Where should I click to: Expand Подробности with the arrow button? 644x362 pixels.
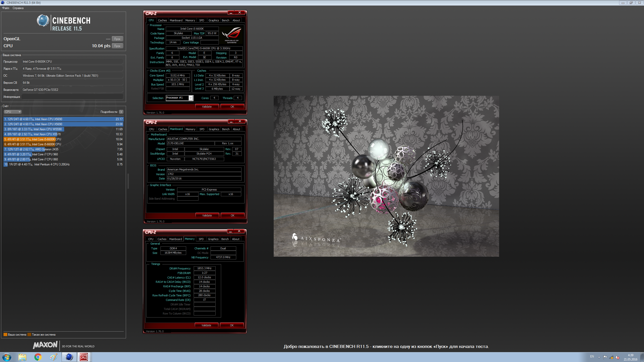[x=121, y=112]
